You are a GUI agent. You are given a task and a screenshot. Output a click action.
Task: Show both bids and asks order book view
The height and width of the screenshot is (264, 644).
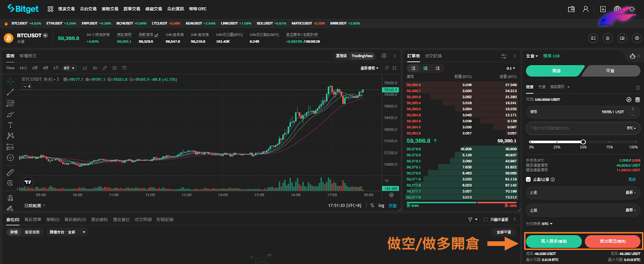pyautogui.click(x=412, y=68)
